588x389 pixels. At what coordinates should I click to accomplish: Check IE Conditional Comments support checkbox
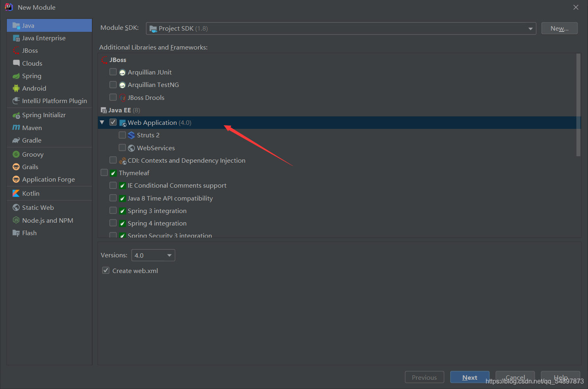pos(113,185)
